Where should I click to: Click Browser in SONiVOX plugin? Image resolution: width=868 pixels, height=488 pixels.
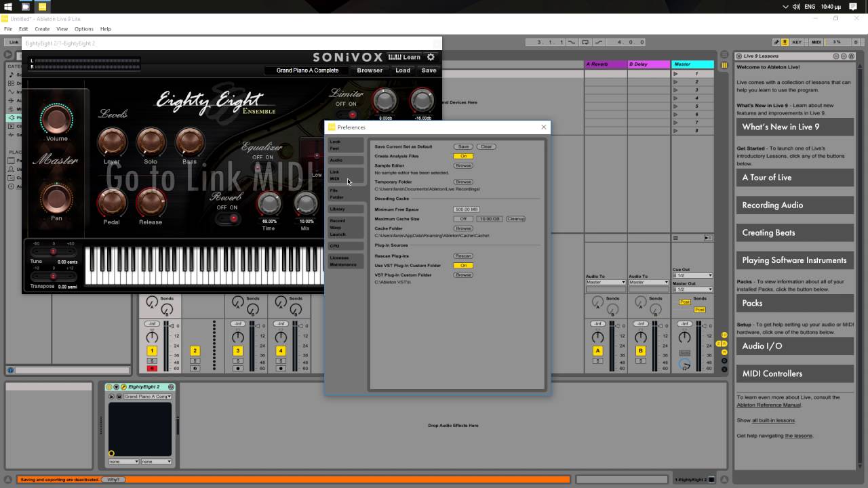(x=370, y=70)
